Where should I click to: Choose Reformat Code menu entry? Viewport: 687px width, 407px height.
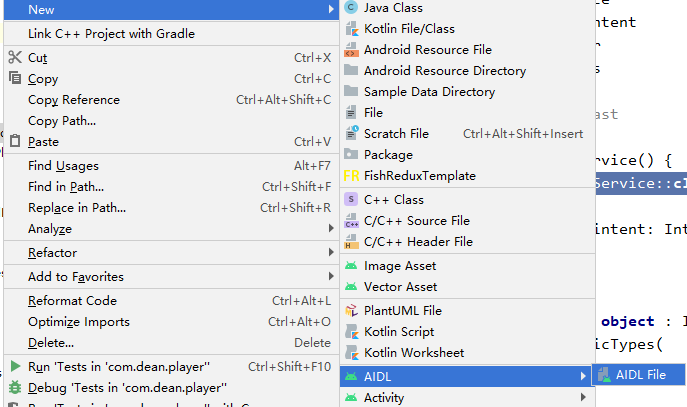[x=171, y=301]
